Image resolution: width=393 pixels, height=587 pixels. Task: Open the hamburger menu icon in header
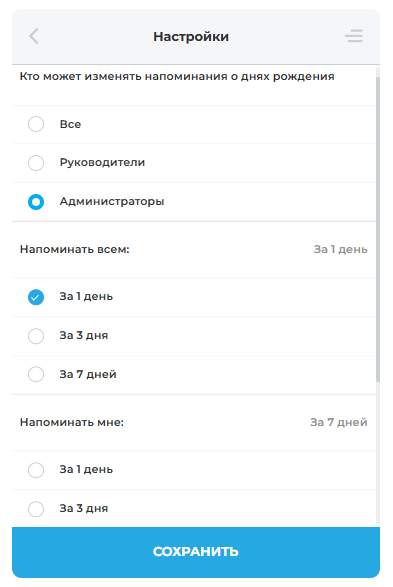click(354, 36)
